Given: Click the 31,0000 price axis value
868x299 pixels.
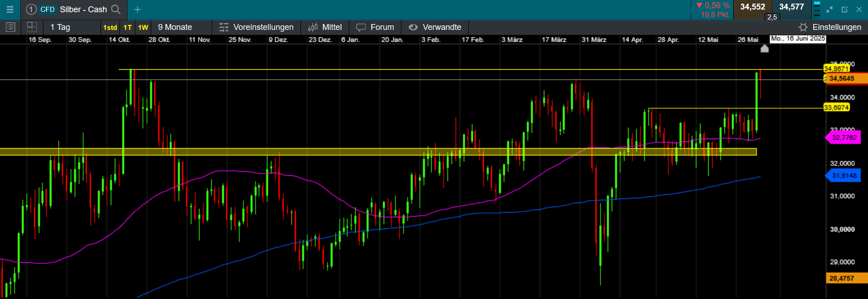Looking at the screenshot, I should pos(842,196).
